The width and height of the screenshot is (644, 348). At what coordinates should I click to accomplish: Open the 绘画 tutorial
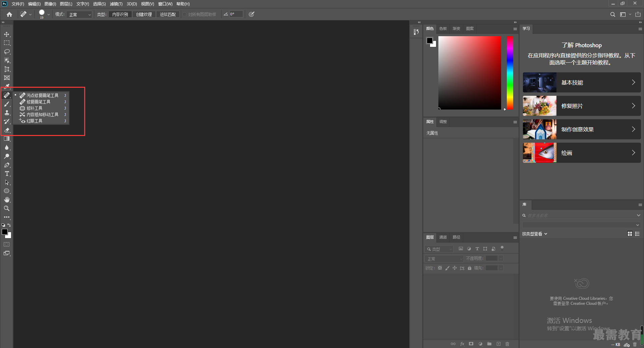pyautogui.click(x=582, y=153)
